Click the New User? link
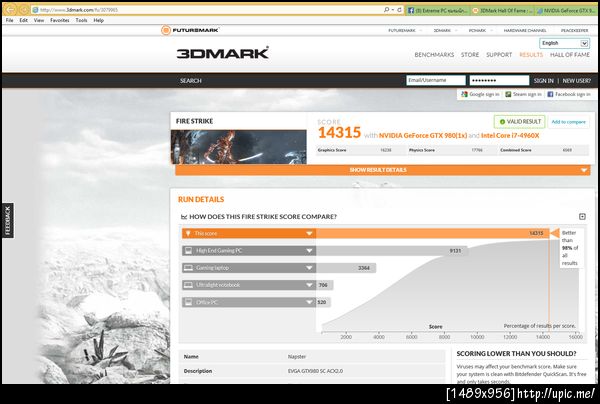The width and height of the screenshot is (600, 404). tap(577, 81)
